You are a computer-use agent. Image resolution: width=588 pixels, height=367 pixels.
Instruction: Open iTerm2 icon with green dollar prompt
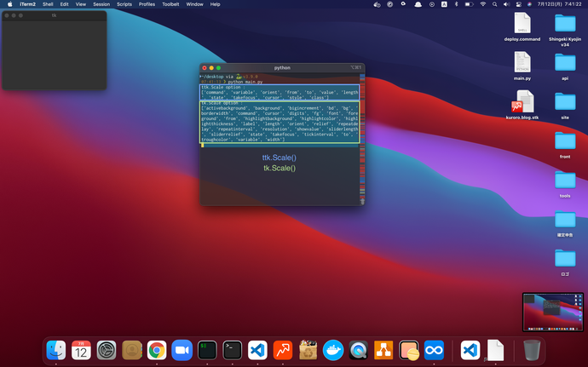coord(207,350)
